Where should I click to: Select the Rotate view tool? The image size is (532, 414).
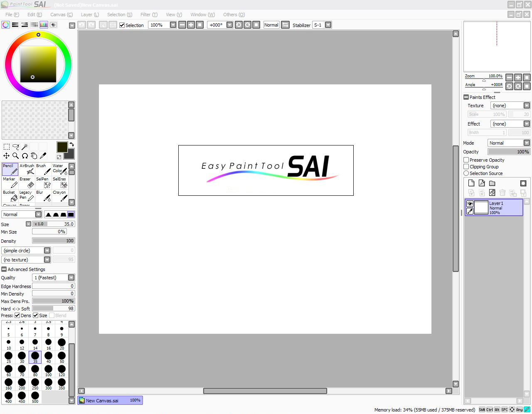[25, 156]
